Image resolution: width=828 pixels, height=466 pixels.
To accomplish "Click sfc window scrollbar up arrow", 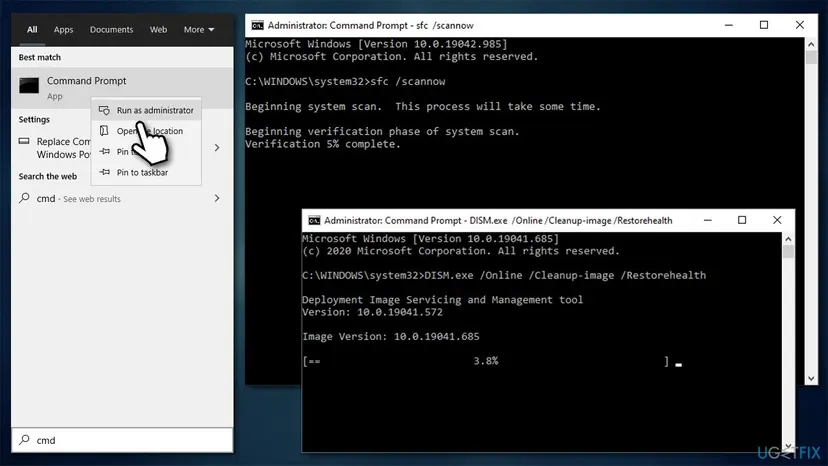I will click(811, 44).
